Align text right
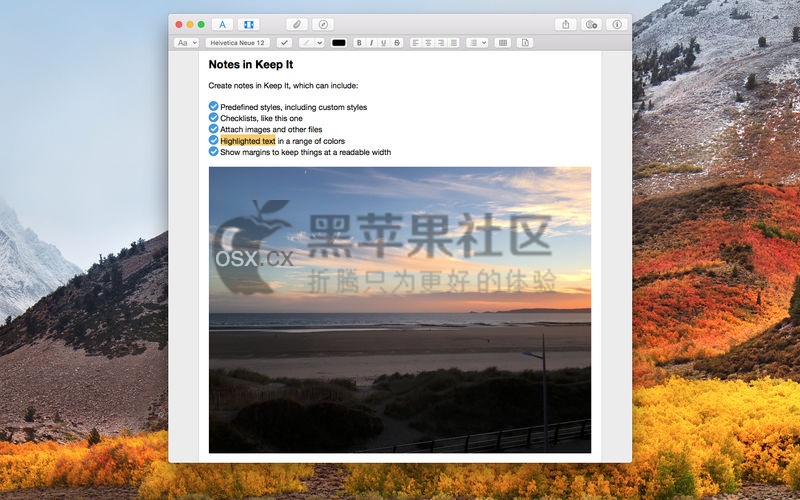Viewport: 800px width, 500px height. click(441, 43)
